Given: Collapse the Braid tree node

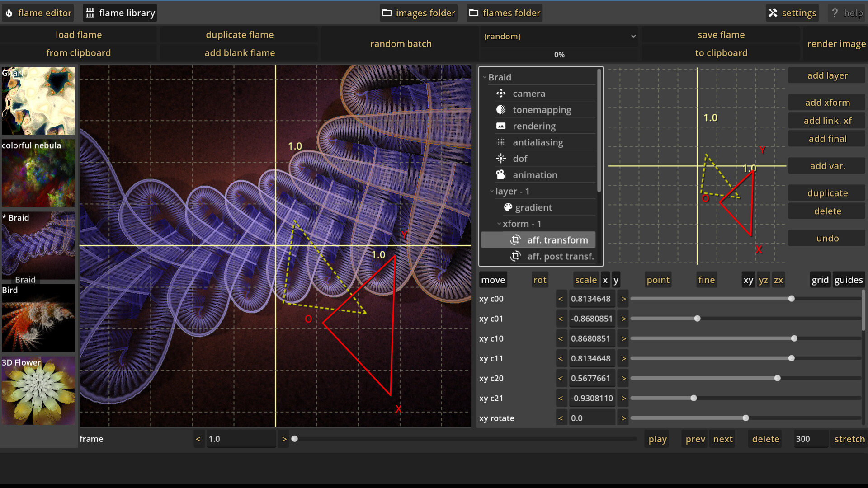Looking at the screenshot, I should tap(485, 77).
